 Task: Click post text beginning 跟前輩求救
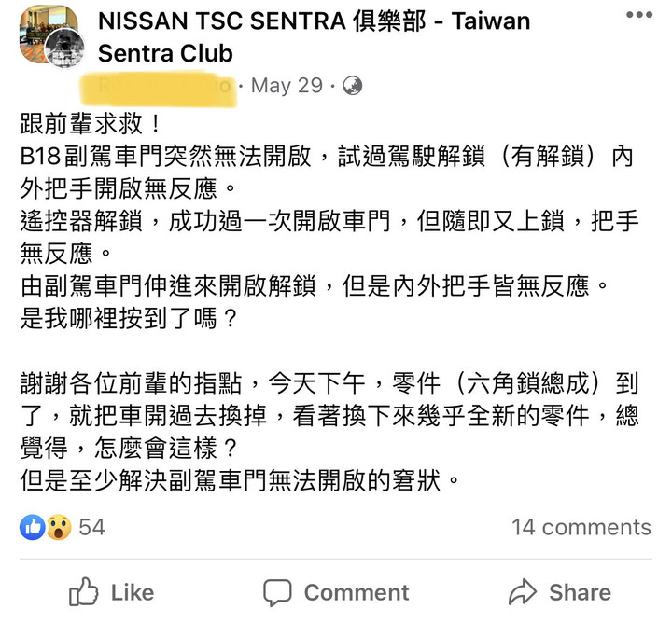329,221
